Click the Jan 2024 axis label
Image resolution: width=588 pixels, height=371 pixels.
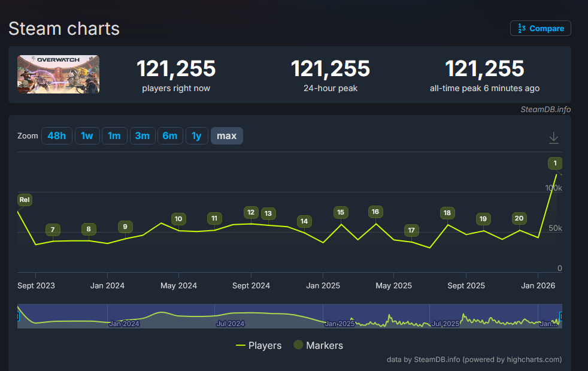pyautogui.click(x=107, y=286)
